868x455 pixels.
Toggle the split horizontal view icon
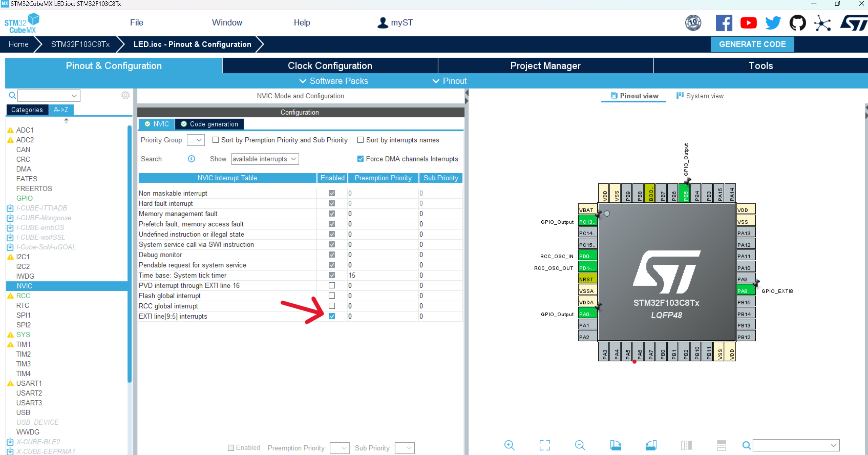(x=686, y=445)
